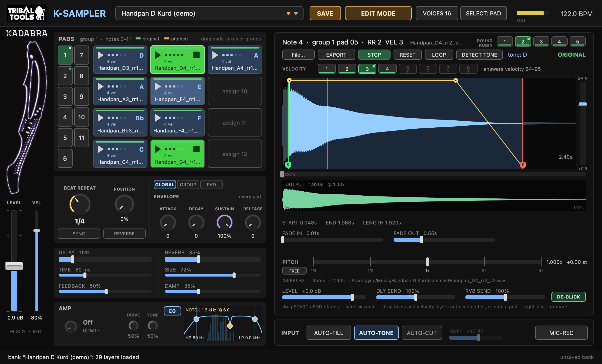This screenshot has height=364, width=602.
Task: Toggle the SYNC beat repeat button
Action: (79, 234)
